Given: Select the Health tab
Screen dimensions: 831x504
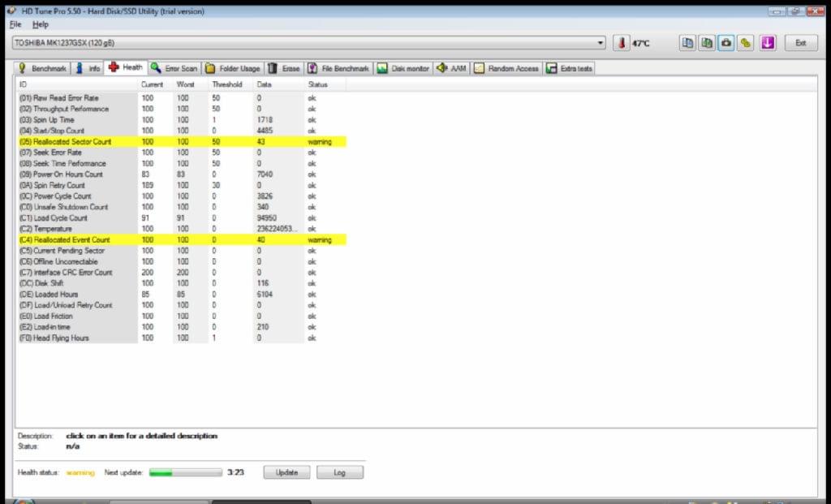Looking at the screenshot, I should coord(126,67).
